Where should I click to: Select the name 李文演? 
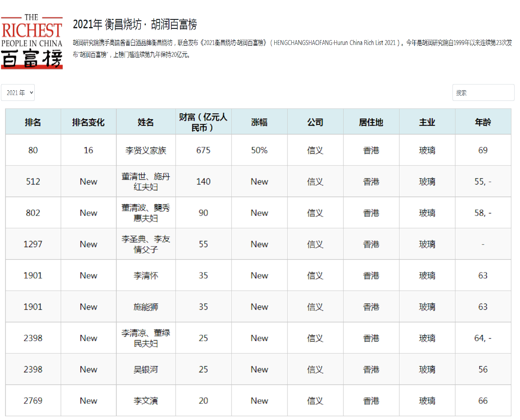146,401
